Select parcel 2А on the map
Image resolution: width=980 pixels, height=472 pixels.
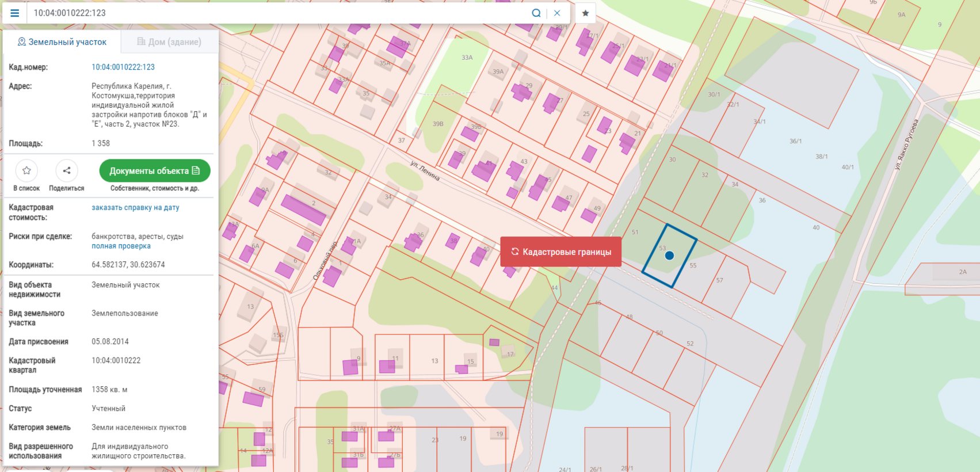pyautogui.click(x=963, y=272)
